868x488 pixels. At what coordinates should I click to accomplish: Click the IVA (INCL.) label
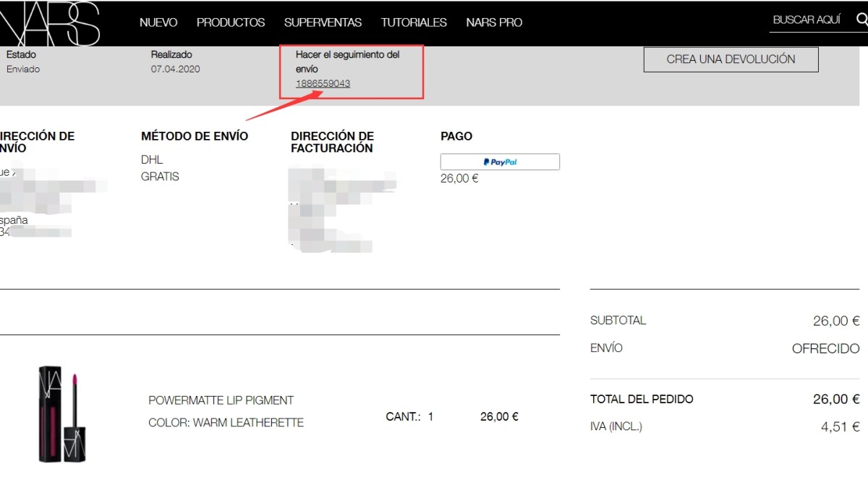point(616,427)
